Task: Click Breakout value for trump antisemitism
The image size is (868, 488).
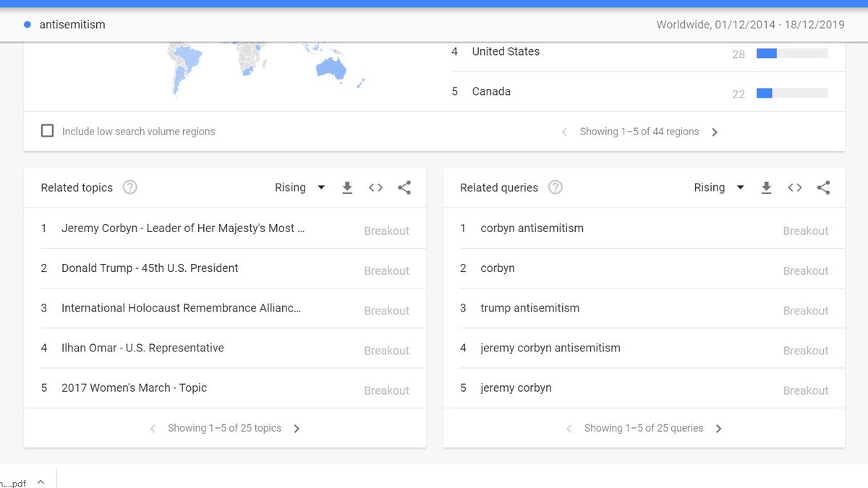Action: [x=805, y=311]
